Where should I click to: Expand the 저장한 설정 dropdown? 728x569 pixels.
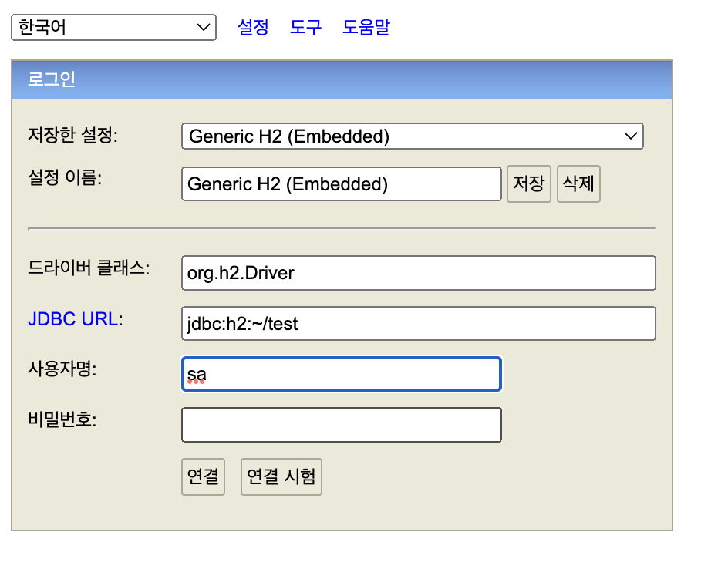tap(413, 136)
